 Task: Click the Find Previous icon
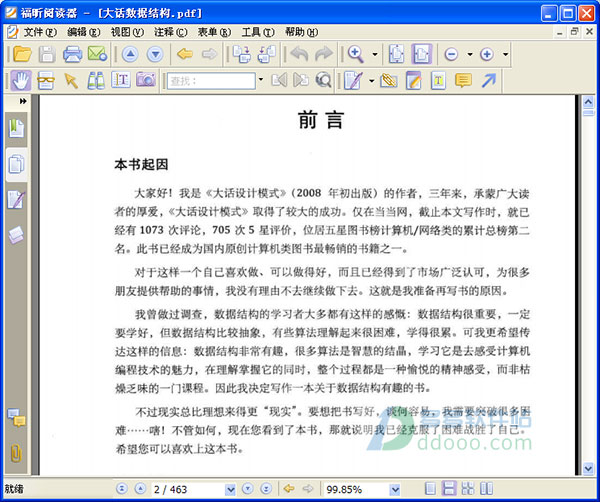tap(279, 80)
